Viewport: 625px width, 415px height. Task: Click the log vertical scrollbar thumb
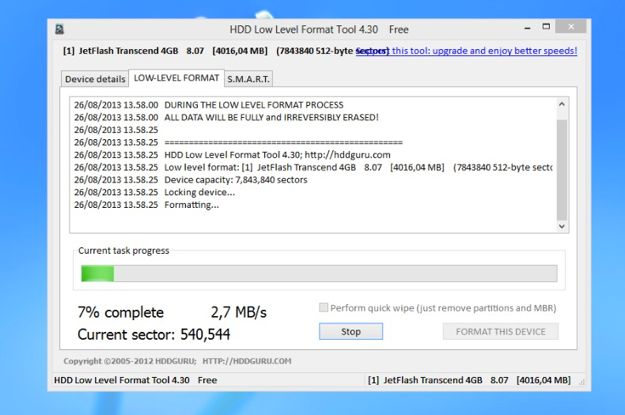tap(562, 170)
